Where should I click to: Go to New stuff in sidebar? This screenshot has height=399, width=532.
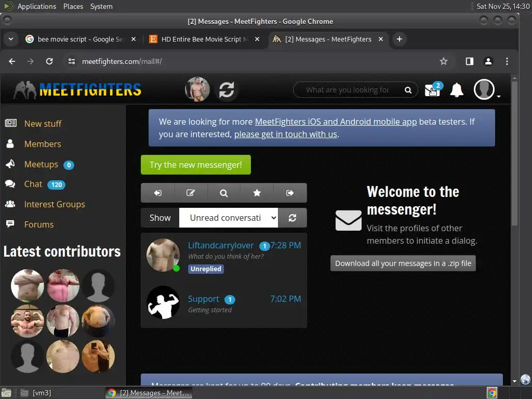(43, 124)
